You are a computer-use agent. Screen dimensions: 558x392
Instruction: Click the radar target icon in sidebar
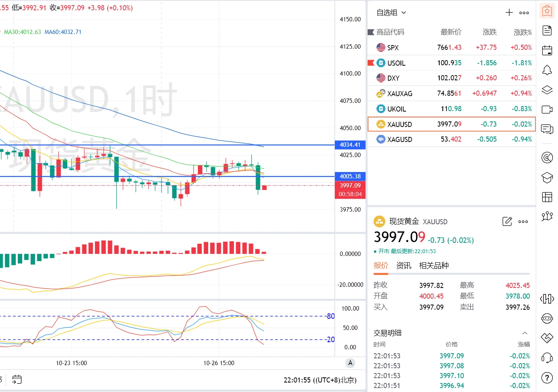547,158
